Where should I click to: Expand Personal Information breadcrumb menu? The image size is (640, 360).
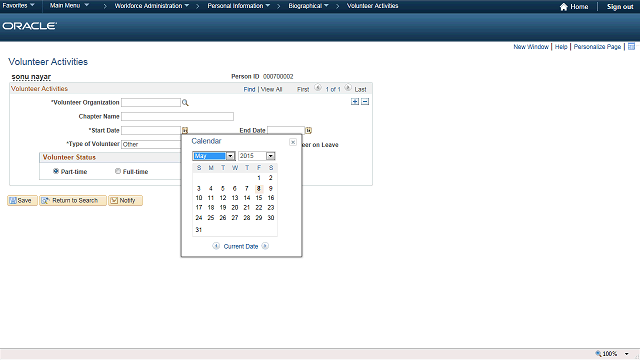point(238,6)
